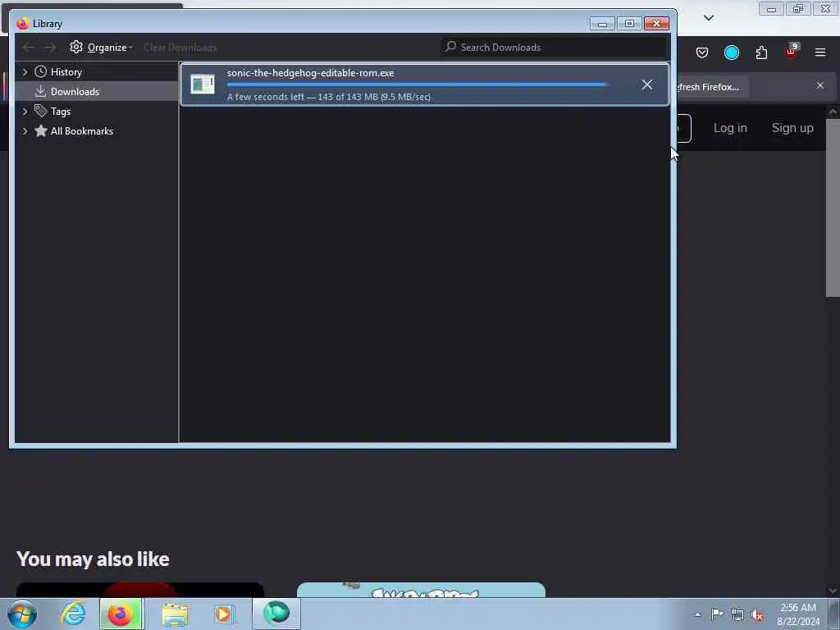Viewport: 840px width, 630px height.
Task: Click the blue circular account icon
Action: [731, 52]
